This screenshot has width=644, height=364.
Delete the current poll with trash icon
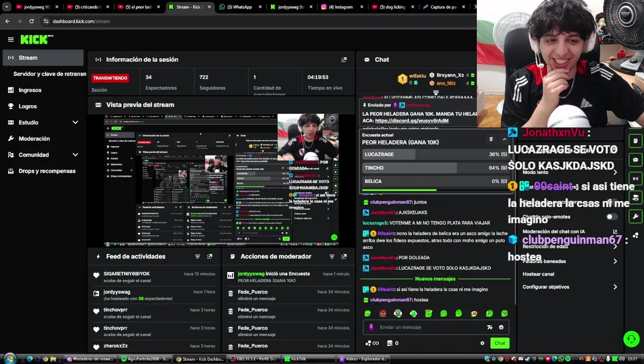(x=491, y=139)
